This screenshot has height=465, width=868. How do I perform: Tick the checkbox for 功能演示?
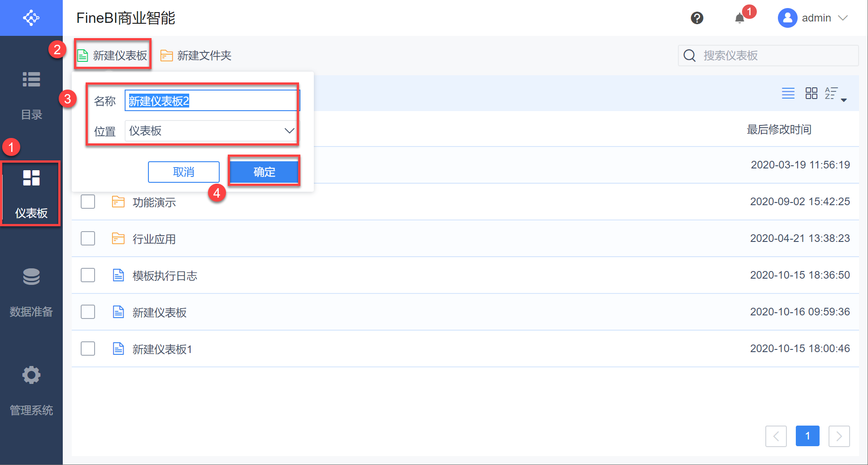pos(88,202)
